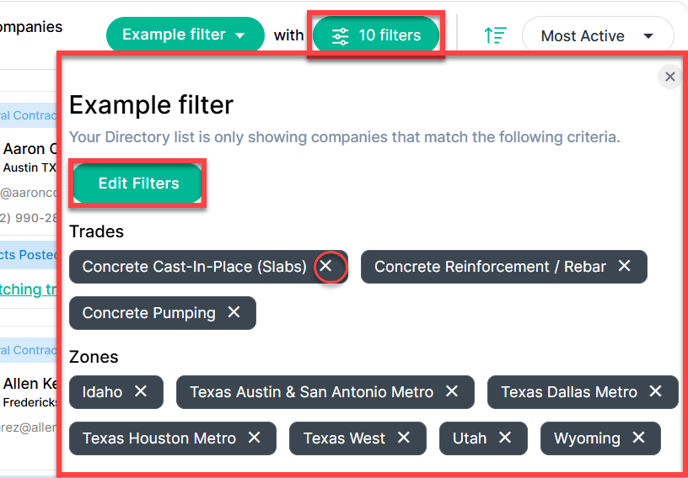Remove the Idaho zone filter
The height and width of the screenshot is (478, 688).
[140, 391]
